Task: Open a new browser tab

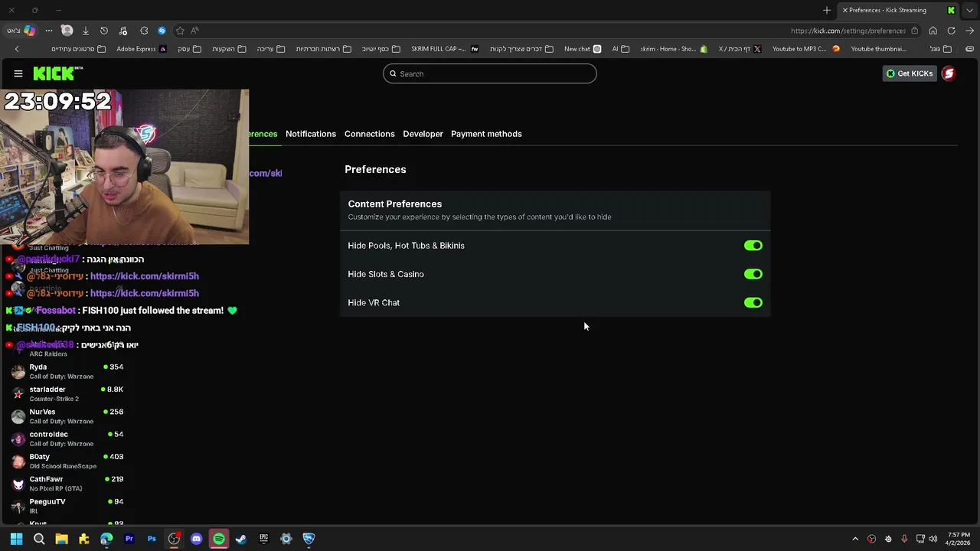Action: [x=827, y=10]
